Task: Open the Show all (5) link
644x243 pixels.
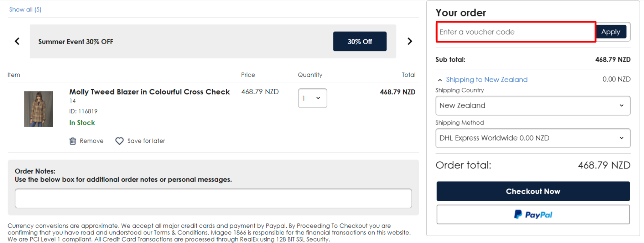Action: [25, 9]
